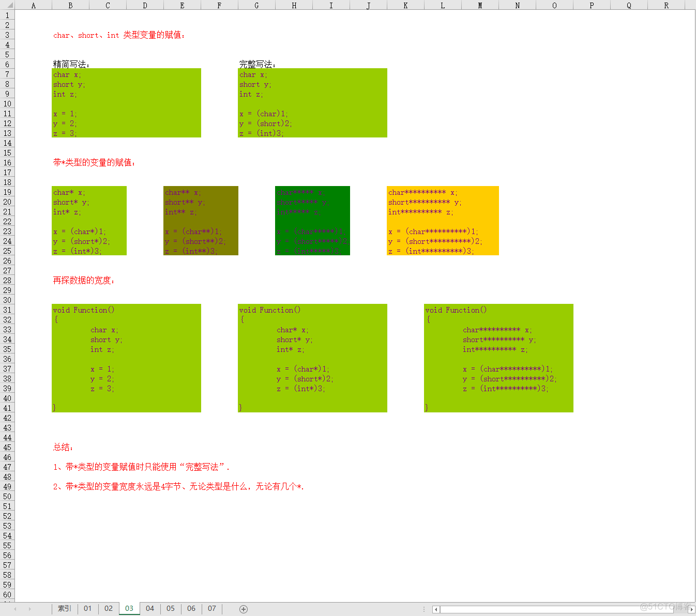Click summary line '2、带*类型的变量宽度永远是4字节…'

pyautogui.click(x=178, y=486)
